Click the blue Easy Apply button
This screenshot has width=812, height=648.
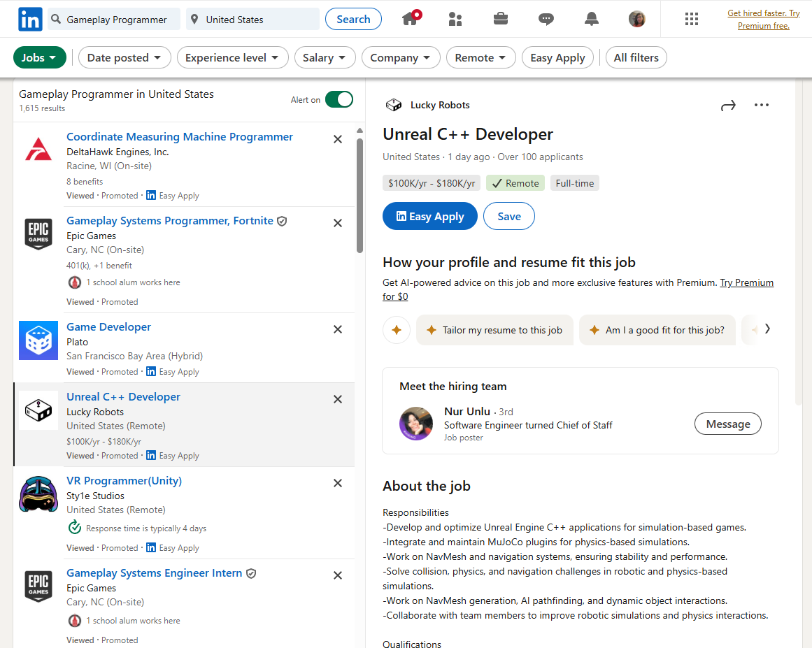tap(430, 216)
